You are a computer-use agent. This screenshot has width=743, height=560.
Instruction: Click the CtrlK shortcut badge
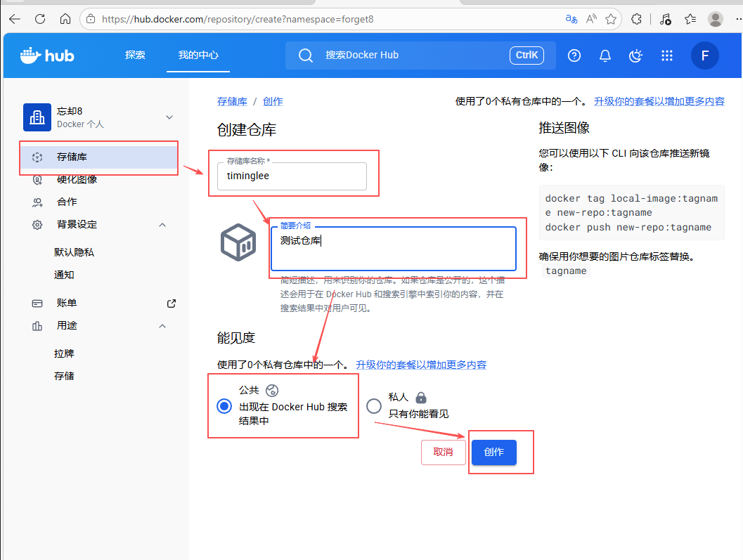click(x=526, y=55)
